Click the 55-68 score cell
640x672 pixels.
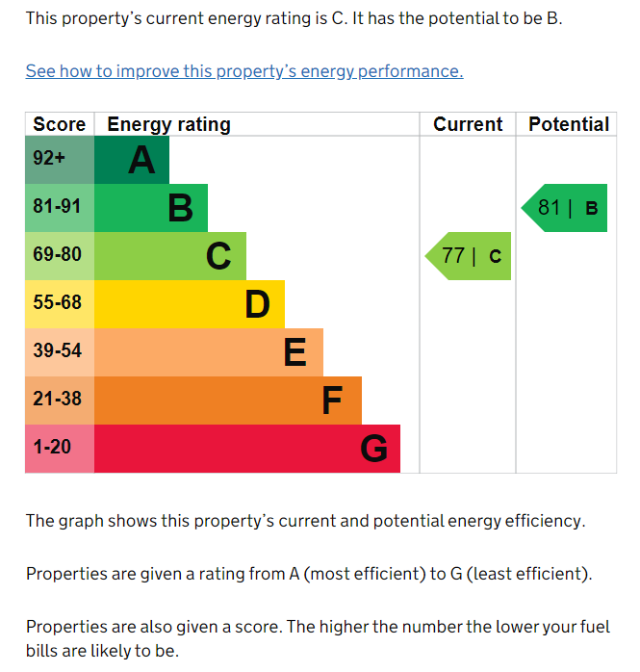[59, 304]
